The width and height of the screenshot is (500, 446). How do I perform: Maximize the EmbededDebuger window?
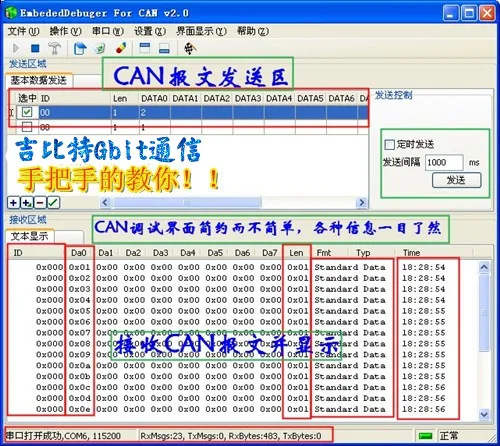469,13
